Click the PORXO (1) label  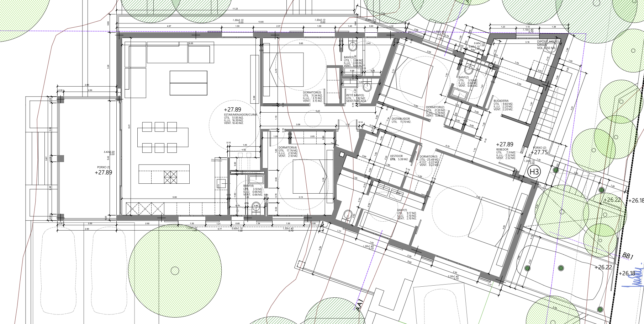pyautogui.click(x=104, y=167)
